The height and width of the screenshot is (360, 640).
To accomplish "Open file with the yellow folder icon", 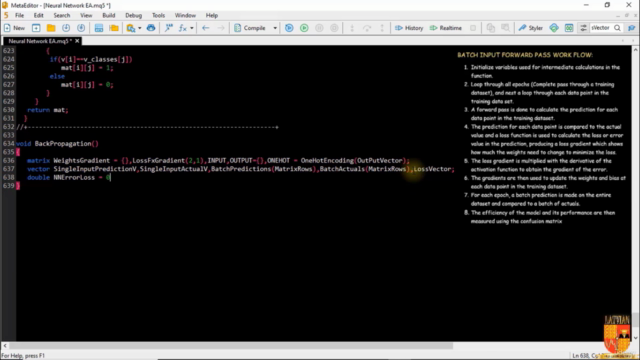I will coord(51,28).
